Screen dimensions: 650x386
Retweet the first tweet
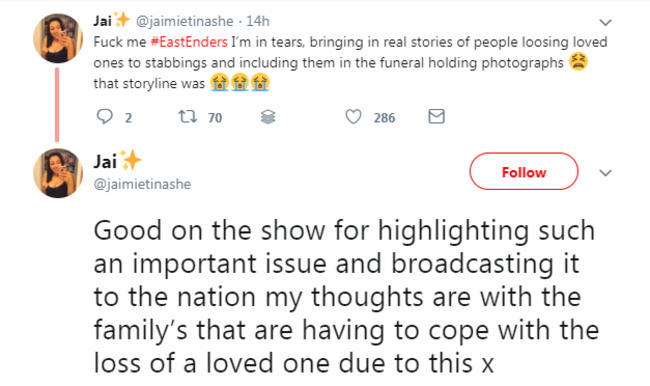tap(188, 117)
